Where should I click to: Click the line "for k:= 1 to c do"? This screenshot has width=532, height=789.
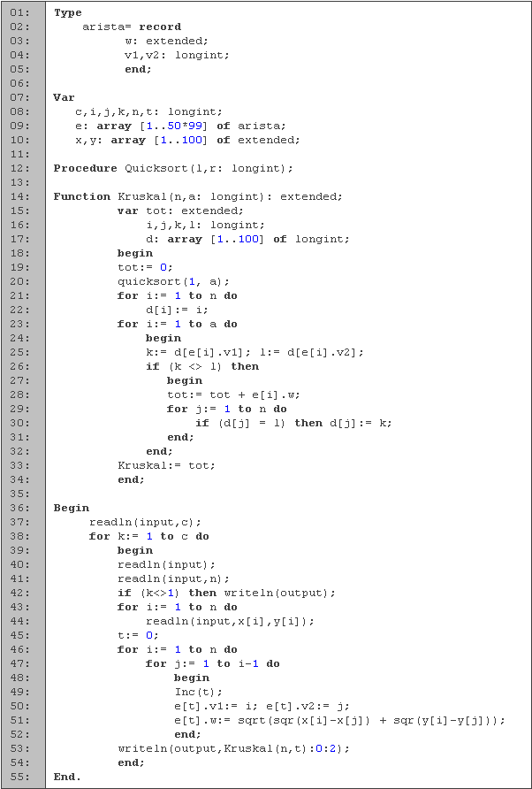pos(148,536)
